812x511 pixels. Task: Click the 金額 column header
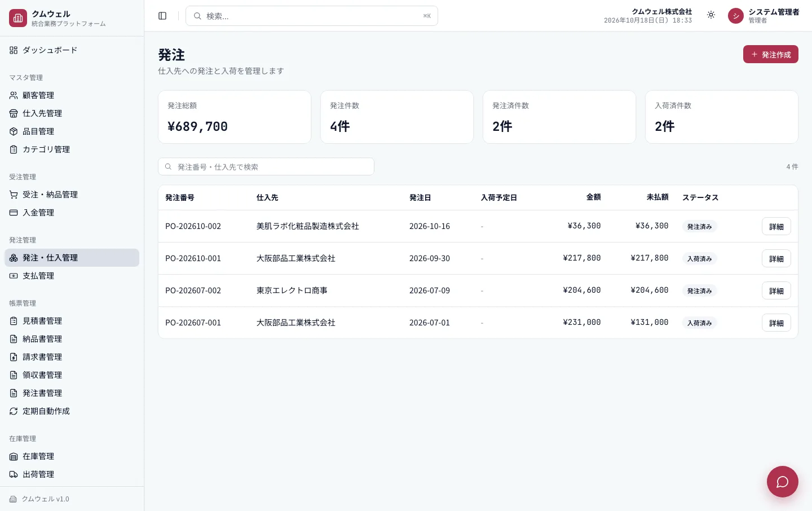point(593,197)
